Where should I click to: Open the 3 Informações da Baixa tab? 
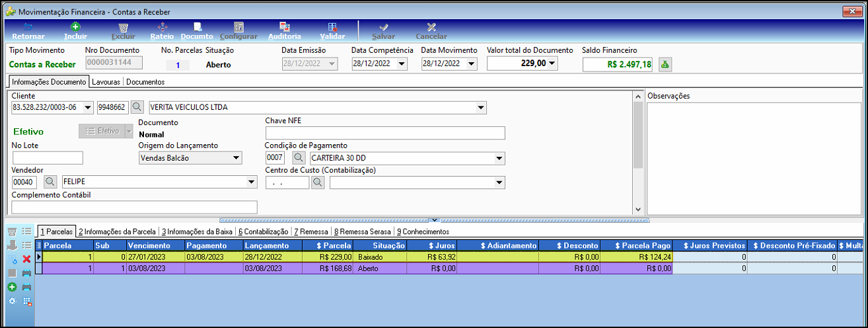(198, 231)
